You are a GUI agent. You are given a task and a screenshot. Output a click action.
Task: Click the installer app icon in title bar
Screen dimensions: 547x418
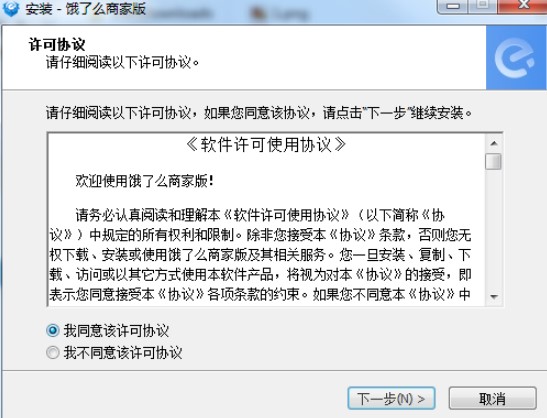[x=10, y=9]
